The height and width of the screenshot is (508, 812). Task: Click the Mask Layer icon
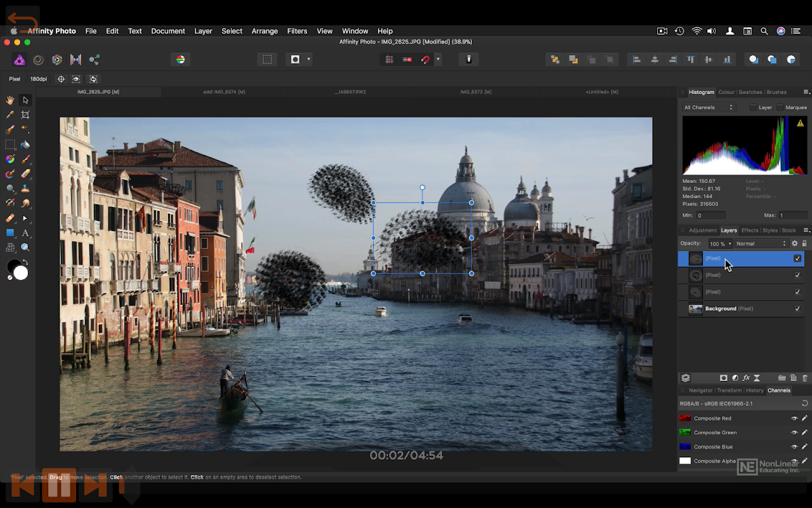coord(723,378)
